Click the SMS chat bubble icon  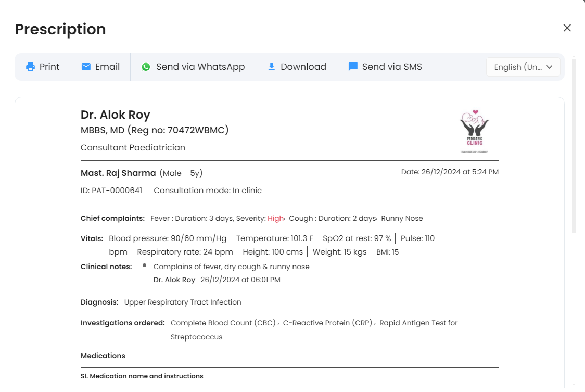pyautogui.click(x=353, y=67)
